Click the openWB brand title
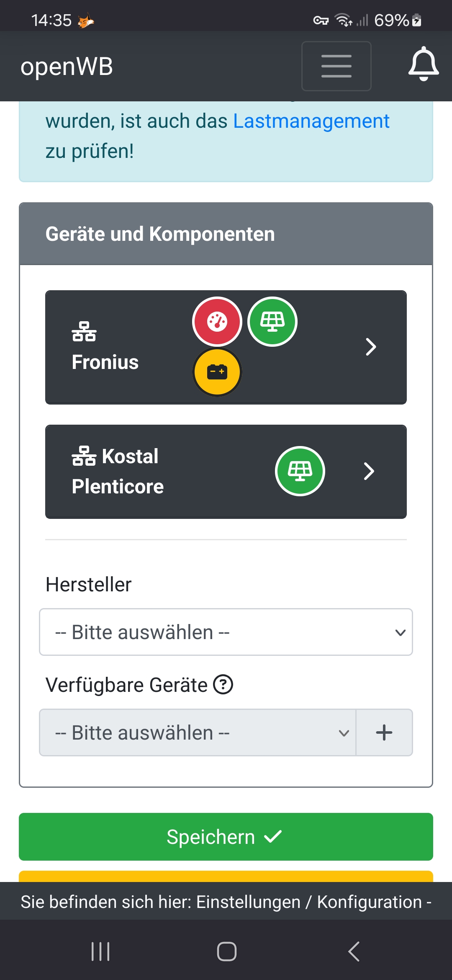The width and height of the screenshot is (452, 980). 67,67
